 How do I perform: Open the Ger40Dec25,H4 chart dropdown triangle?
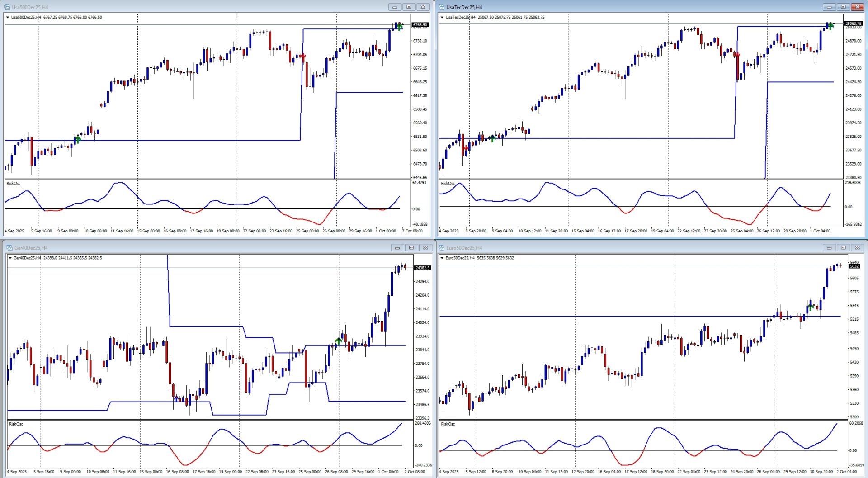coord(10,258)
